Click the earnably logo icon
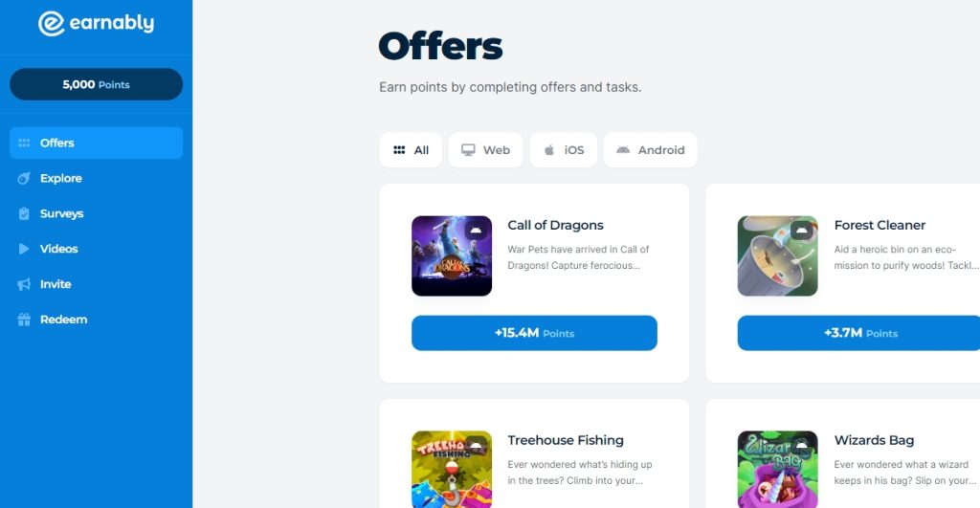The width and height of the screenshot is (980, 508). 52,24
